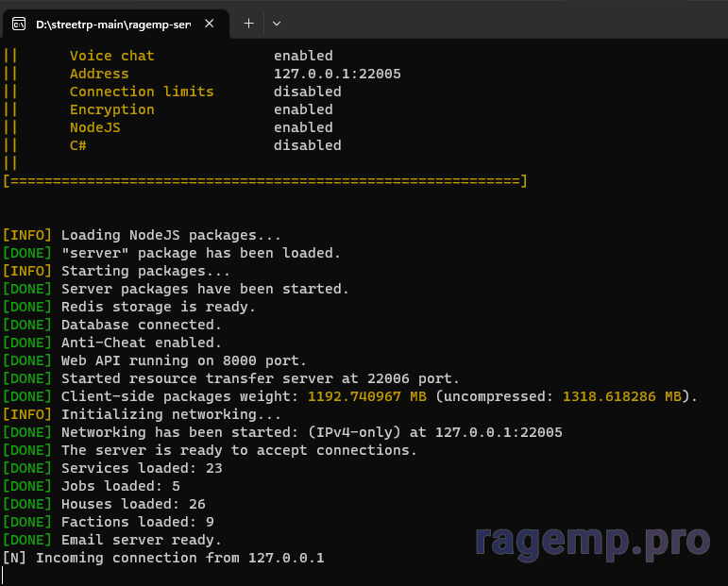Click the NodeJS enabled value

pos(303,127)
